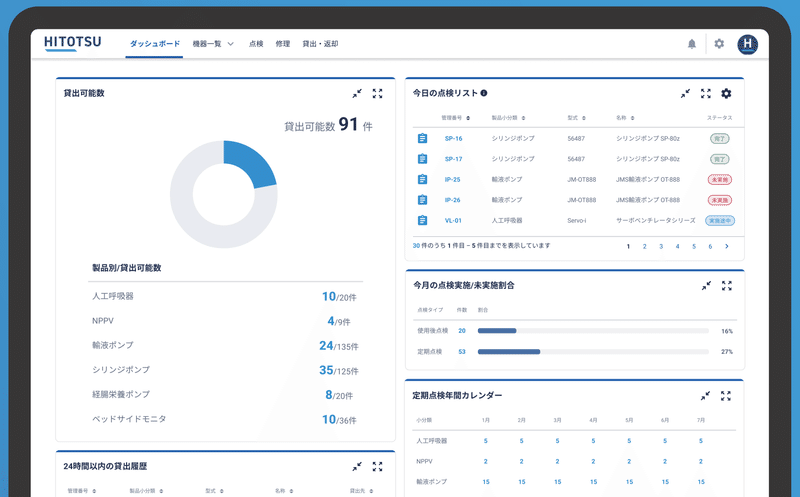This screenshot has height=497, width=800.
Task: Open the SP-16 management number link
Action: coord(453,138)
